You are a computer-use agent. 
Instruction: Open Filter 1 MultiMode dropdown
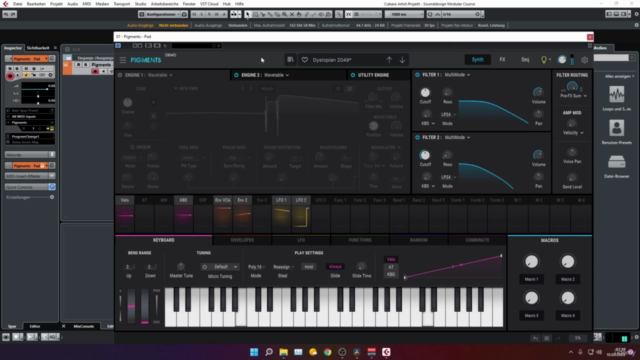(457, 75)
